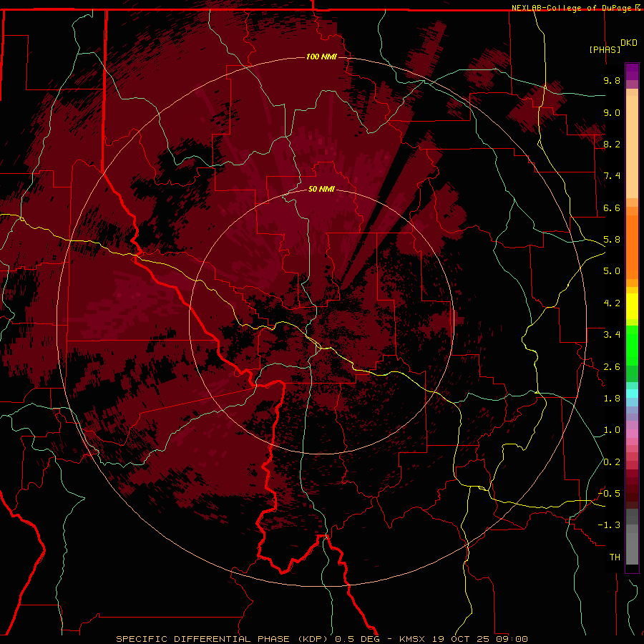644x644 pixels.
Task: Click the 'TH' threshold label on the scale
Action: coord(615,557)
